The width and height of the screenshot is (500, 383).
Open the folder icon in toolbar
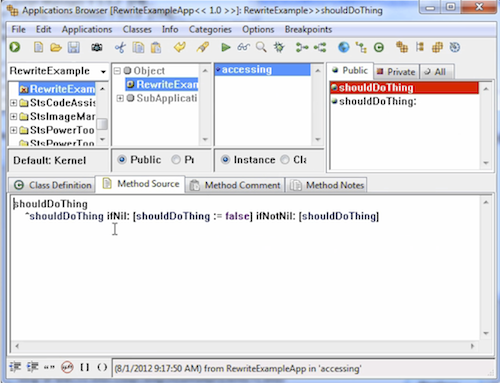tap(56, 47)
